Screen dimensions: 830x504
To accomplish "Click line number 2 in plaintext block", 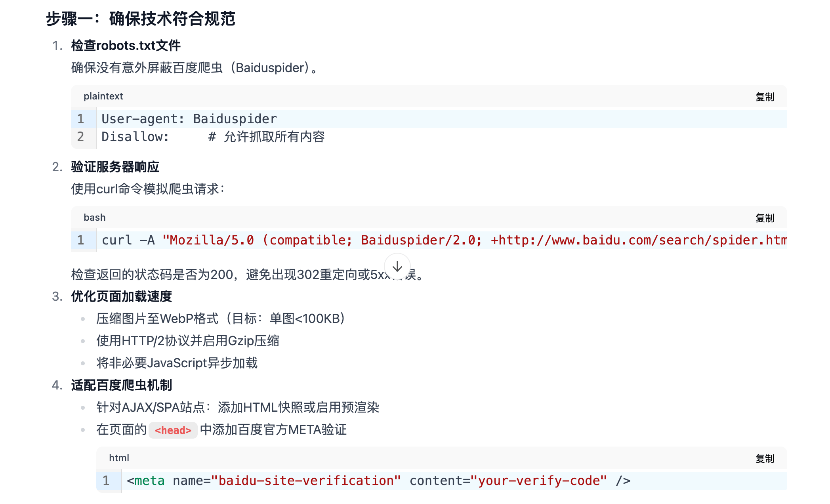I will tap(81, 137).
